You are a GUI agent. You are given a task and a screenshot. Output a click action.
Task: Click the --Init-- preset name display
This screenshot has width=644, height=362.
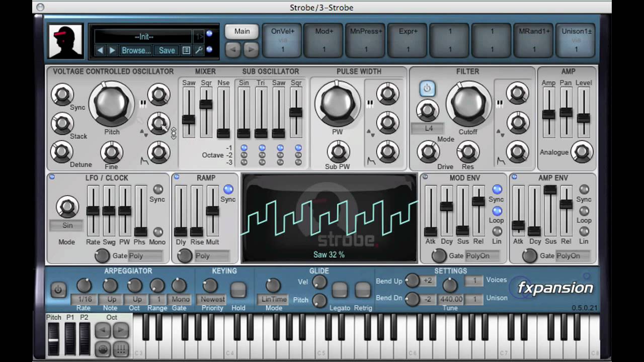pyautogui.click(x=144, y=36)
